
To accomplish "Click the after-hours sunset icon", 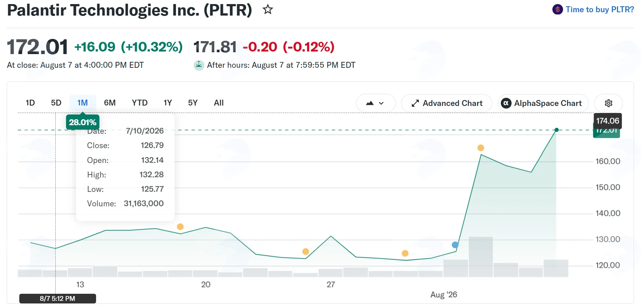I will point(199,65).
